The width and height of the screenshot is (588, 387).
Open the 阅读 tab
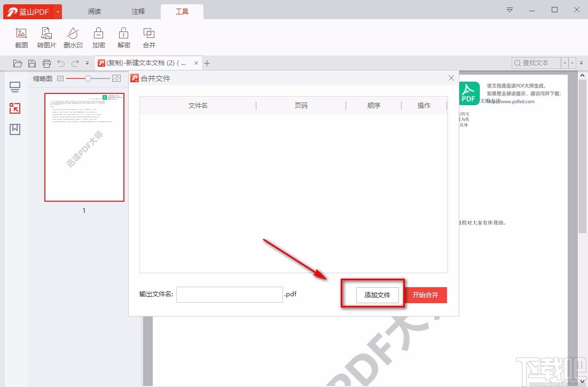click(x=95, y=12)
